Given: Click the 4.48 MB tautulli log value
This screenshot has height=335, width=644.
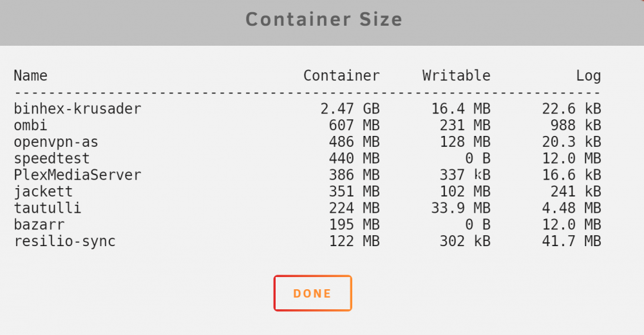Looking at the screenshot, I should [x=571, y=208].
